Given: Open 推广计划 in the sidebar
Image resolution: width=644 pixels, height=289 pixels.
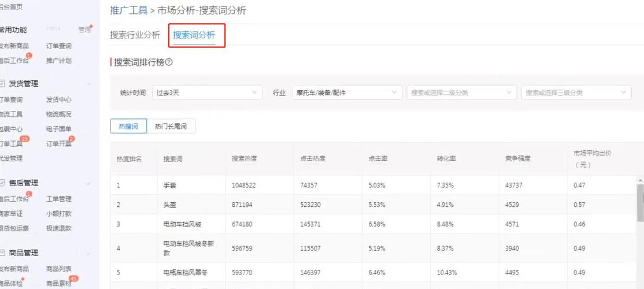Looking at the screenshot, I should coord(59,61).
